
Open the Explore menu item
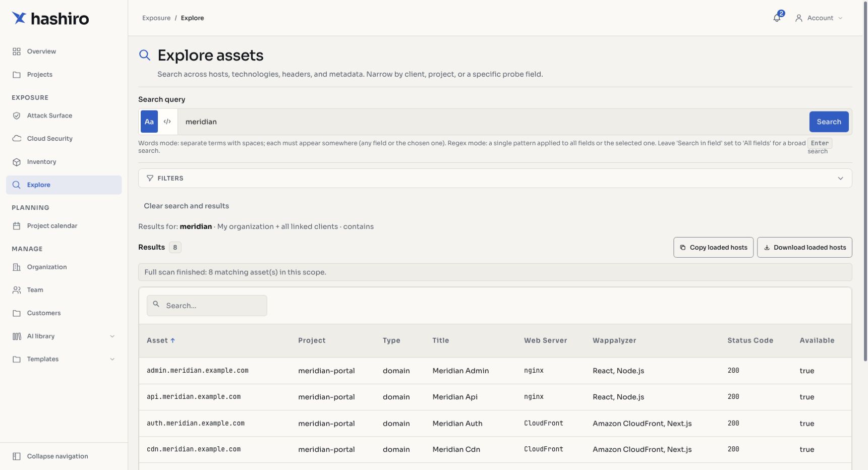pyautogui.click(x=64, y=185)
